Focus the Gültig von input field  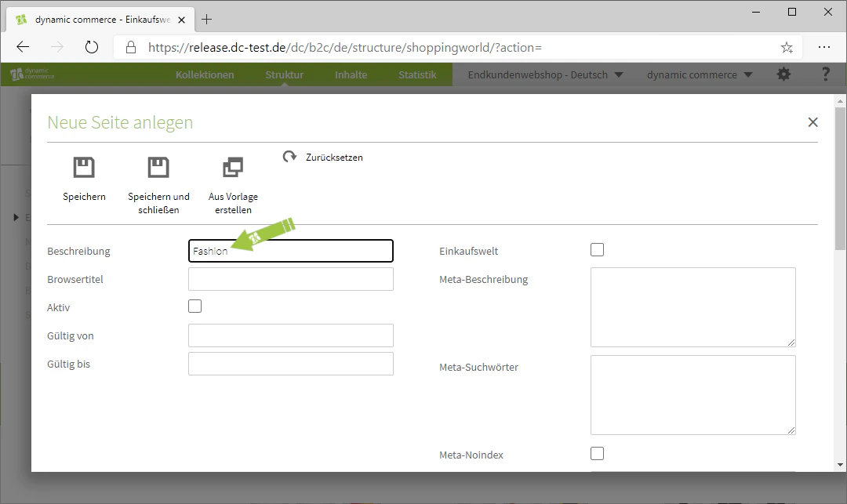click(x=291, y=335)
